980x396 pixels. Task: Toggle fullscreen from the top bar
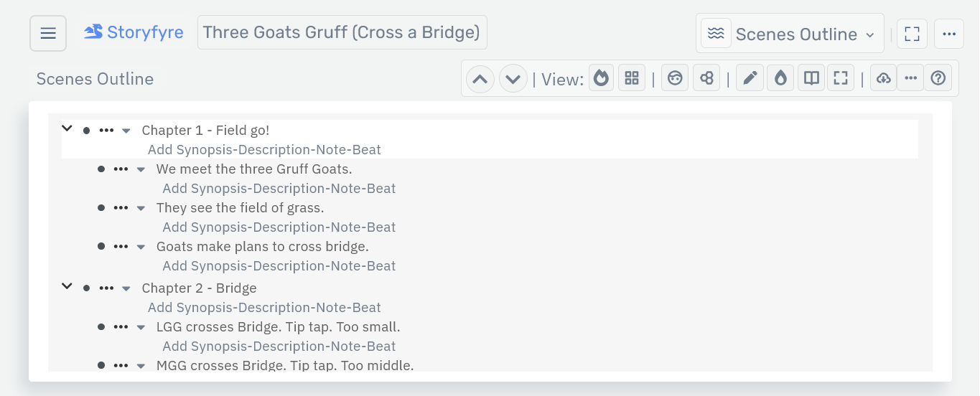(913, 34)
